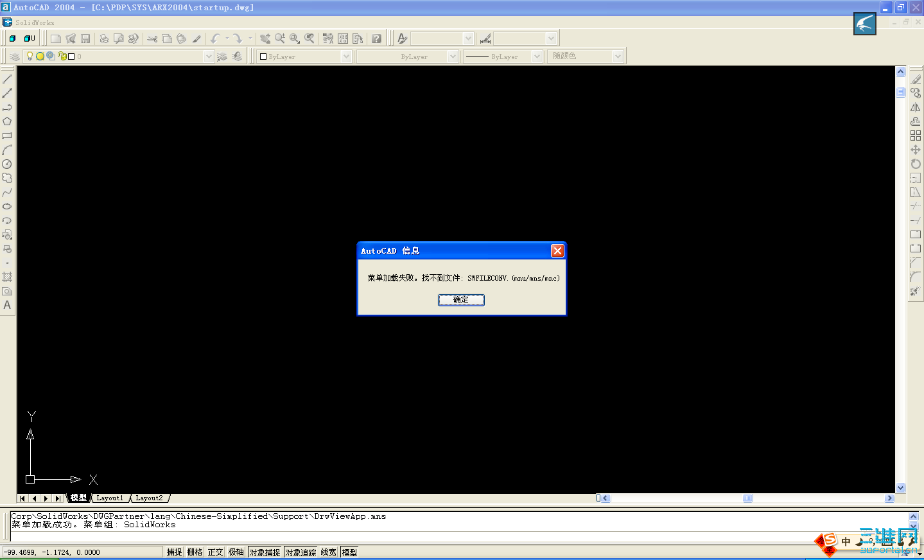This screenshot has width=924, height=560.
Task: Toggle 极轴 polar tracking in status bar
Action: pos(236,552)
